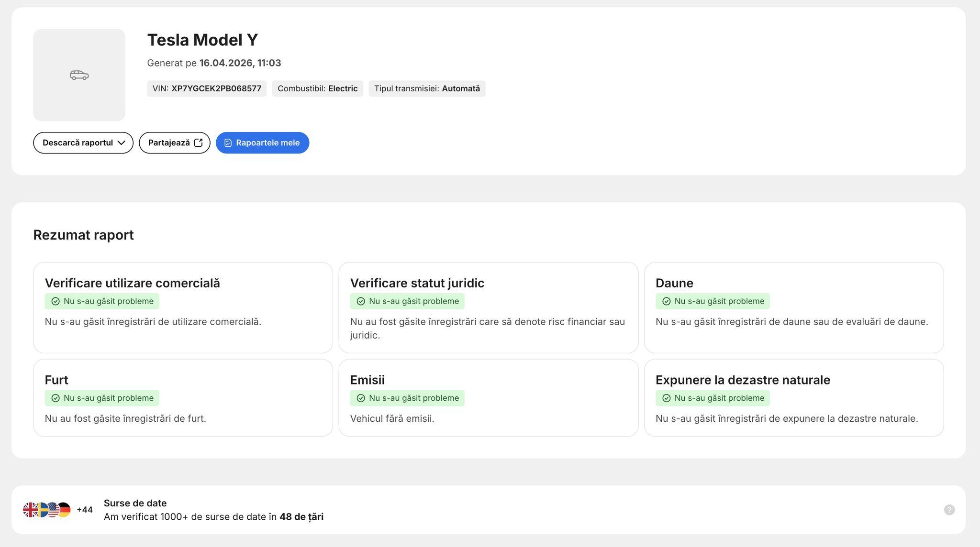Click the check icon in Daune badge
The width and height of the screenshot is (980, 547).
[666, 301]
